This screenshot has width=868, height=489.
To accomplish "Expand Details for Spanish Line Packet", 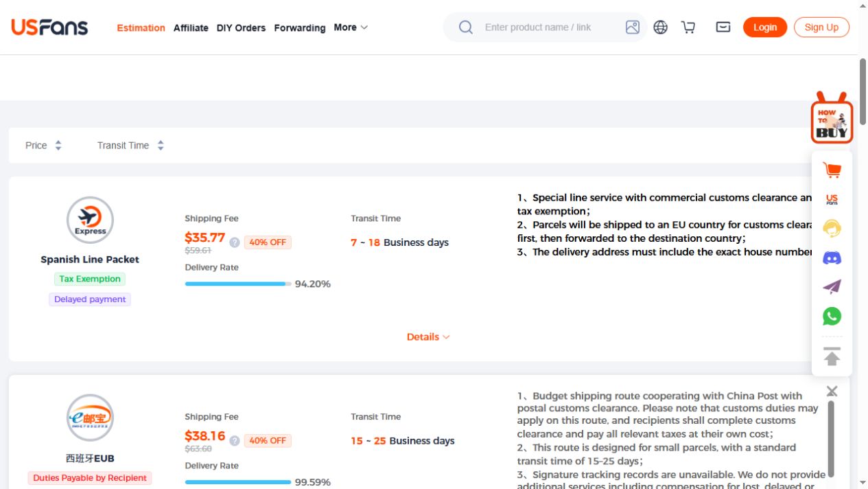I will [x=428, y=337].
